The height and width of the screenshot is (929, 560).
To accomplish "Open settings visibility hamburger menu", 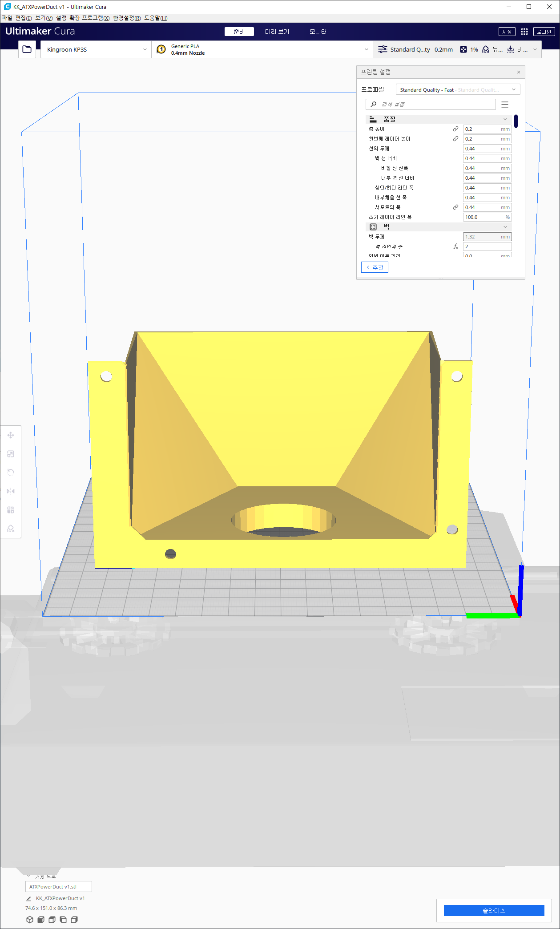I will 505,105.
